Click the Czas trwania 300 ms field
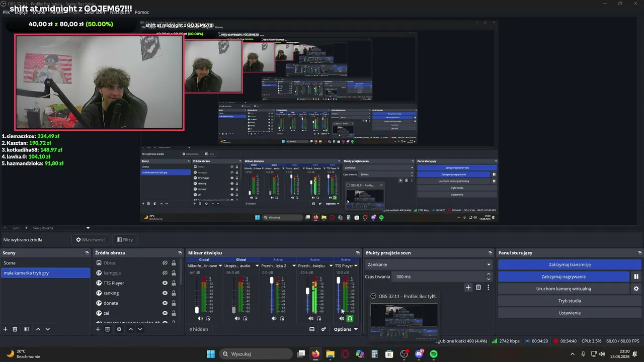644x362 pixels. pos(438,277)
